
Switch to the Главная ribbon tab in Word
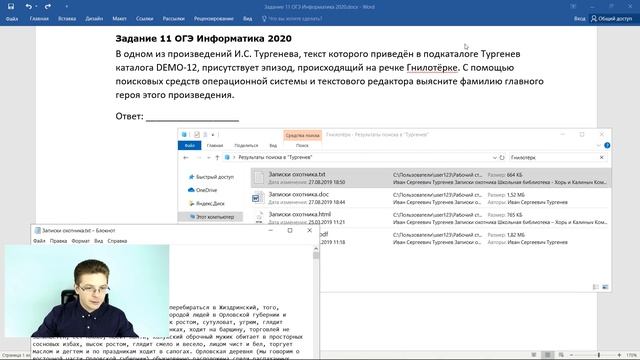click(39, 19)
